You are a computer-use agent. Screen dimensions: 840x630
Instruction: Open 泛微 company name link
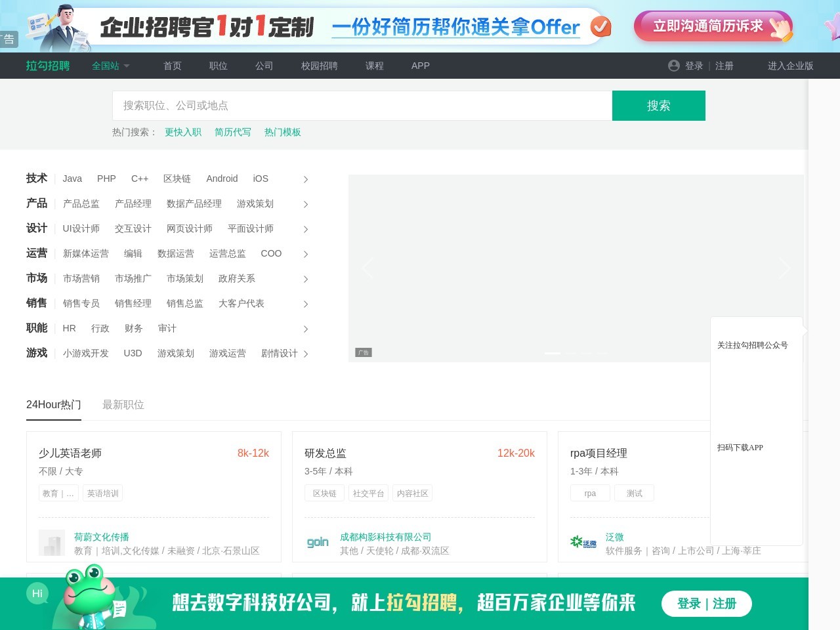pos(615,537)
